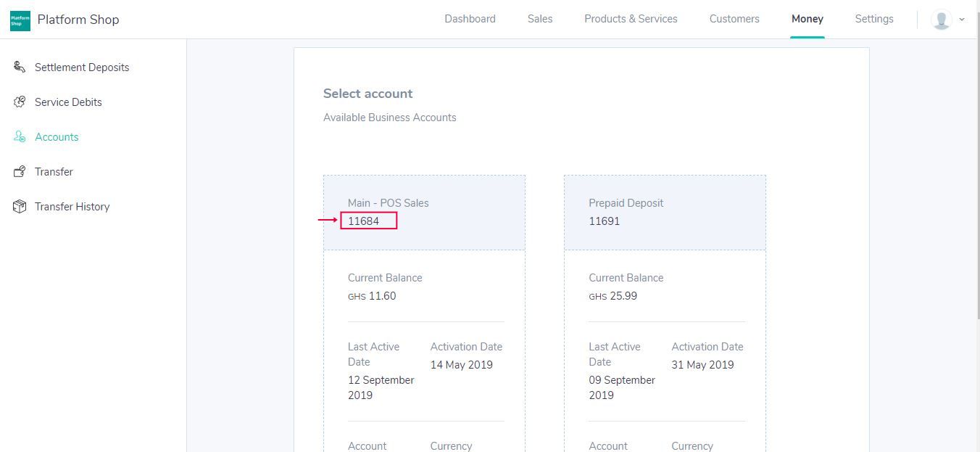Expand the user profile dropdown arrow
980x452 pixels.
[x=962, y=20]
